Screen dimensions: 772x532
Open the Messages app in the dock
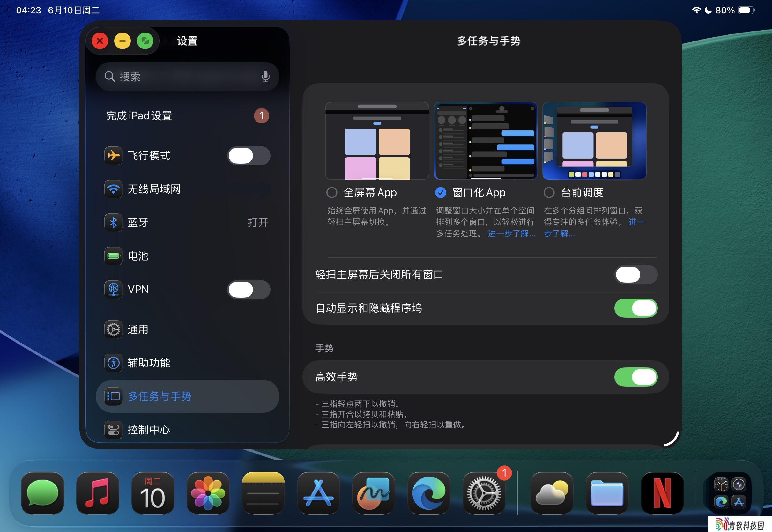[x=42, y=493]
